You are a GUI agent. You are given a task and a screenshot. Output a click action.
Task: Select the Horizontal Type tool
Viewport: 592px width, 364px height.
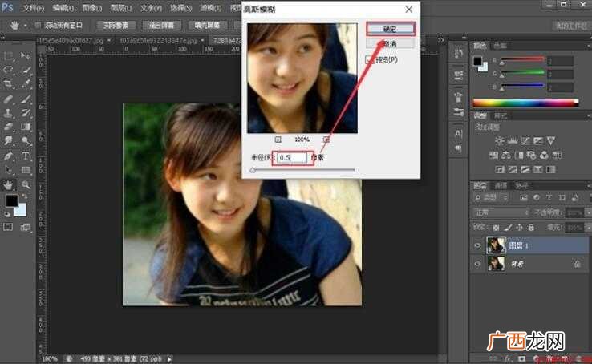pyautogui.click(x=26, y=156)
